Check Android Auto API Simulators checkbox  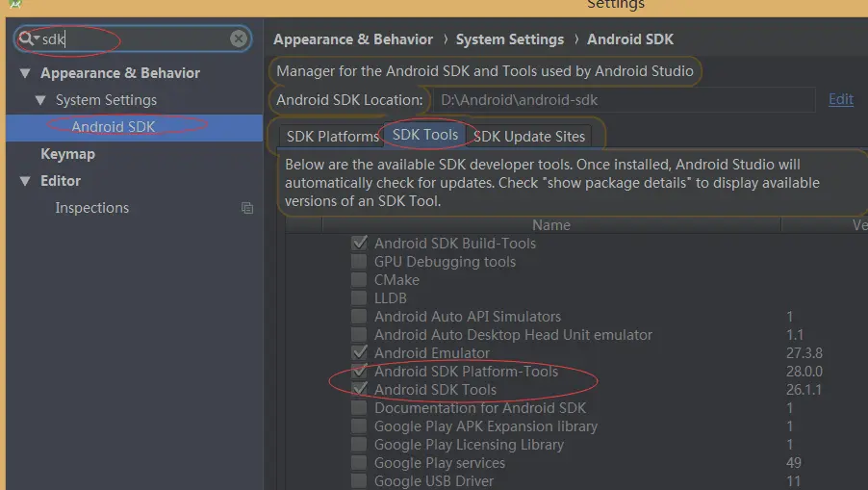tap(359, 316)
